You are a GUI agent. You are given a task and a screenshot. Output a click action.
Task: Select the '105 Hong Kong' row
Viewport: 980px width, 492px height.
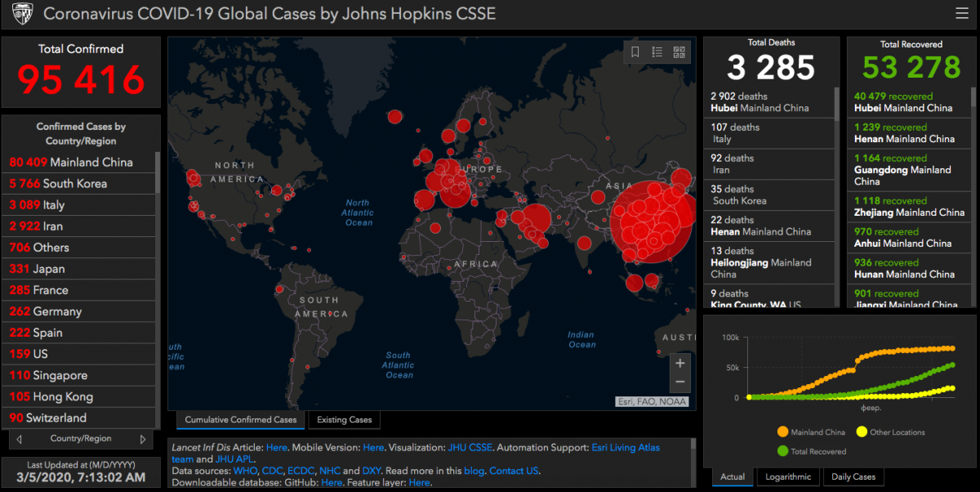click(79, 396)
